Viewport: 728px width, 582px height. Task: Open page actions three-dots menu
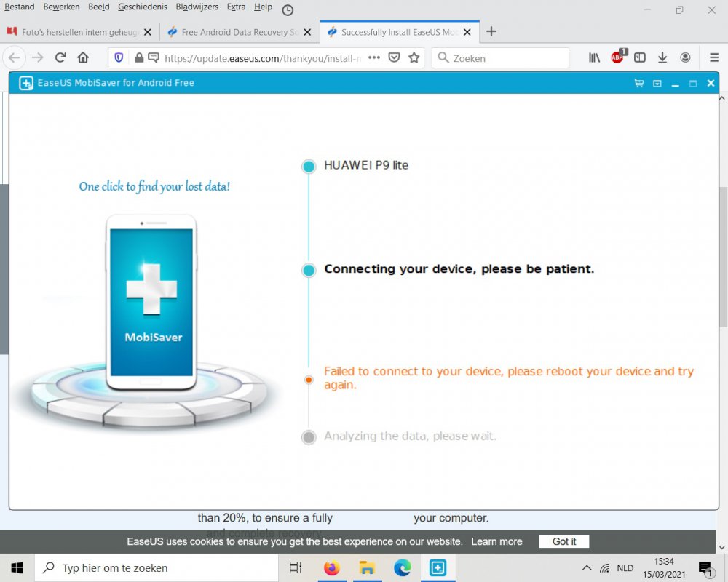pos(374,57)
